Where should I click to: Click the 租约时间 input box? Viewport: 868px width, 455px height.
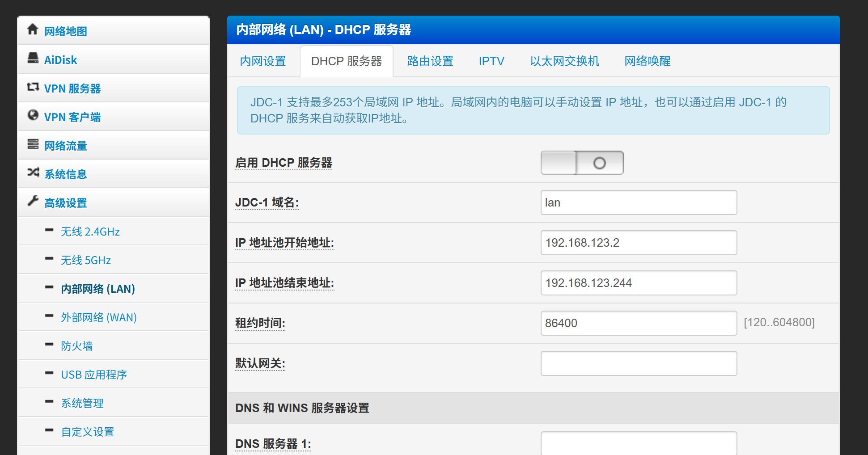tap(639, 323)
